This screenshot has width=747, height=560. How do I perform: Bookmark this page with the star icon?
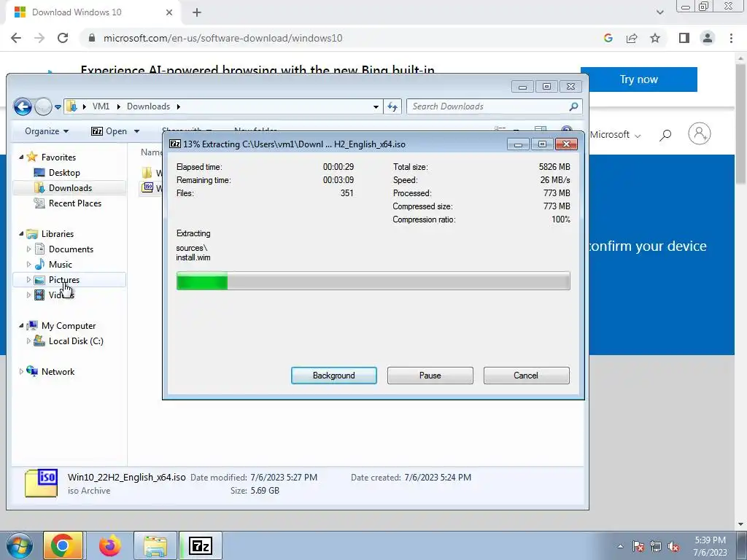655,38
